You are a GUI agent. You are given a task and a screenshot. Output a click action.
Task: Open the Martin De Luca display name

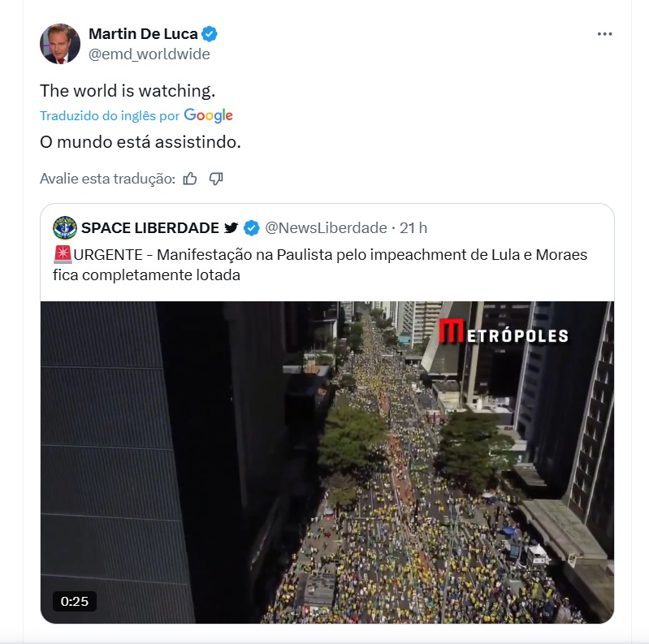[143, 34]
